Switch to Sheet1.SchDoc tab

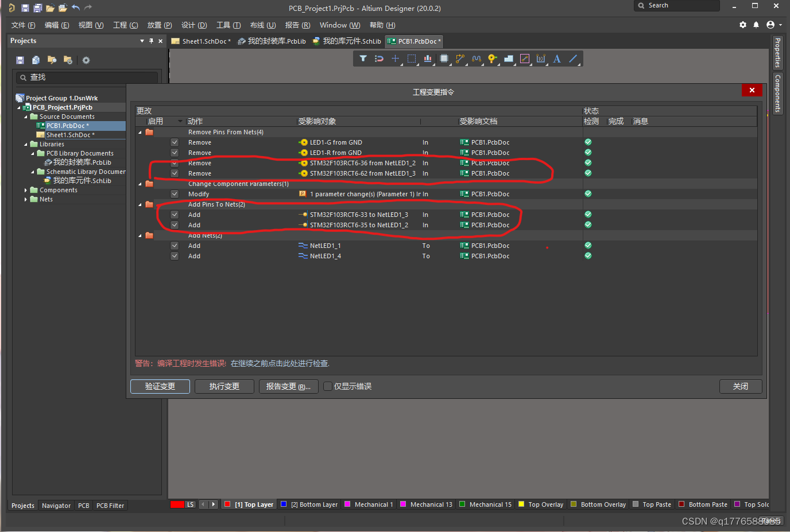(x=202, y=41)
